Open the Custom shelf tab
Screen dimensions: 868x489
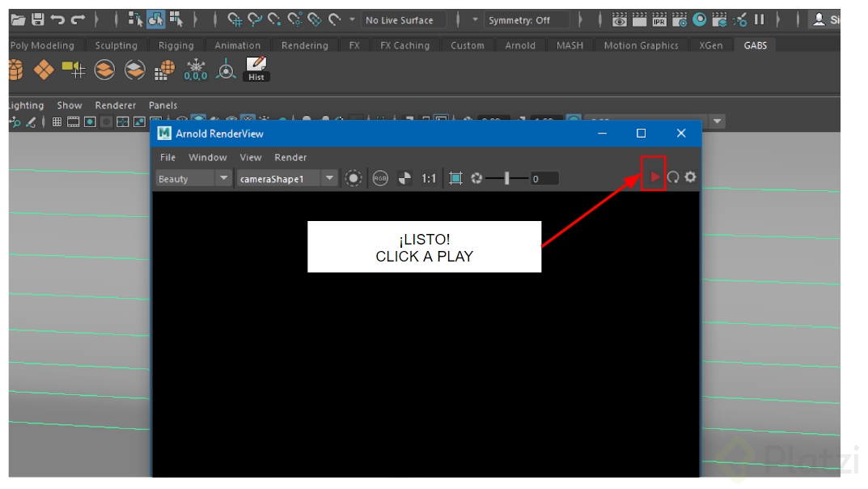468,45
